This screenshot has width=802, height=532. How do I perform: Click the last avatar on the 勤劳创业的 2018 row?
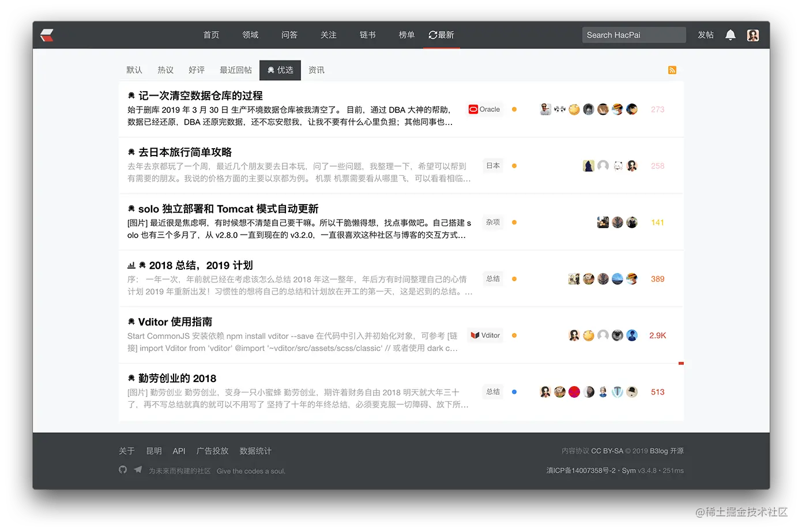click(x=632, y=392)
